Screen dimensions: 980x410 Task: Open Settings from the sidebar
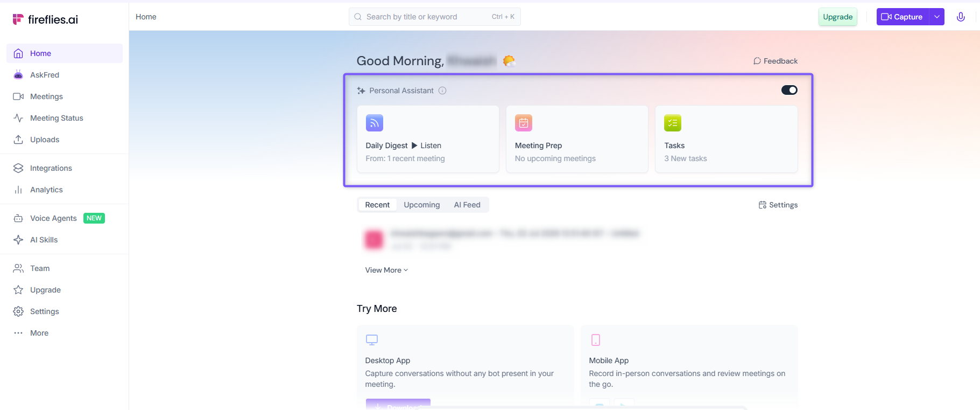(x=65, y=311)
